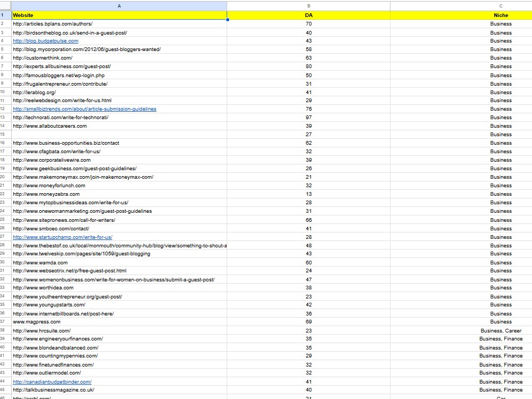This screenshot has width=532, height=399.
Task: Select the www.wamda.com cell
Action: tap(119, 263)
